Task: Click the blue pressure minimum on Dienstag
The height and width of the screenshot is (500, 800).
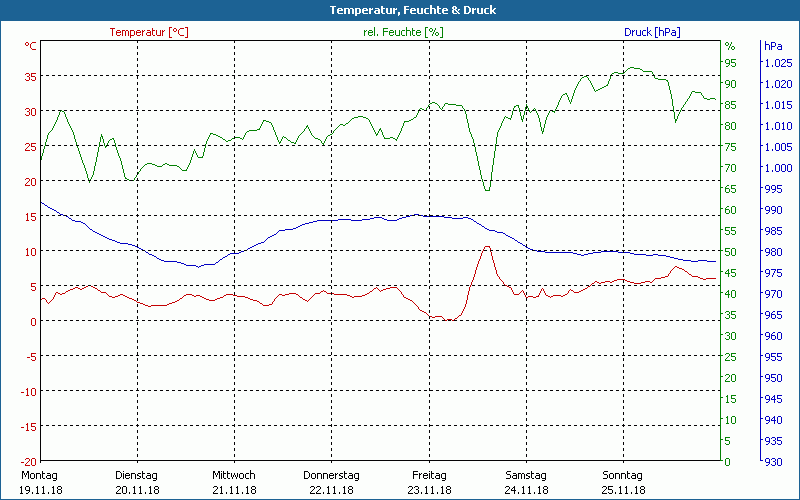Action: click(198, 266)
